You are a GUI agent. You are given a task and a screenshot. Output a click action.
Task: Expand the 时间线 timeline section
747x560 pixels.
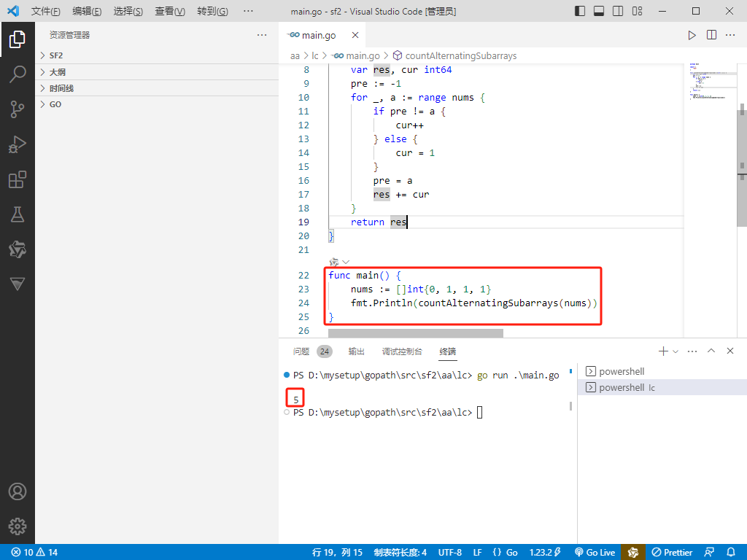(x=158, y=88)
